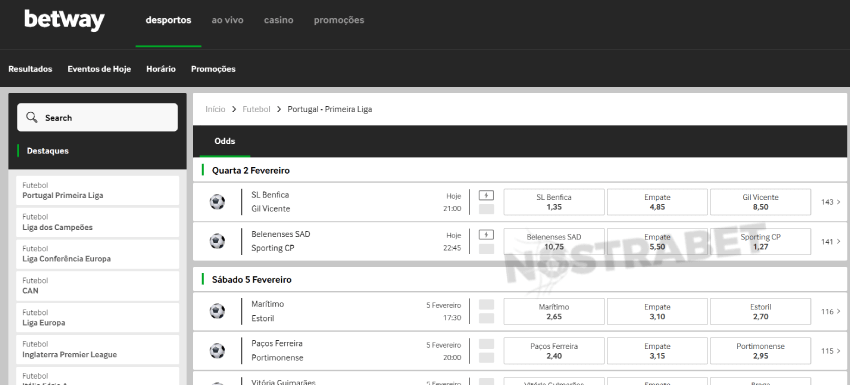Click Portugal - Primeira Liga breadcrumb
850x385 pixels.
330,109
